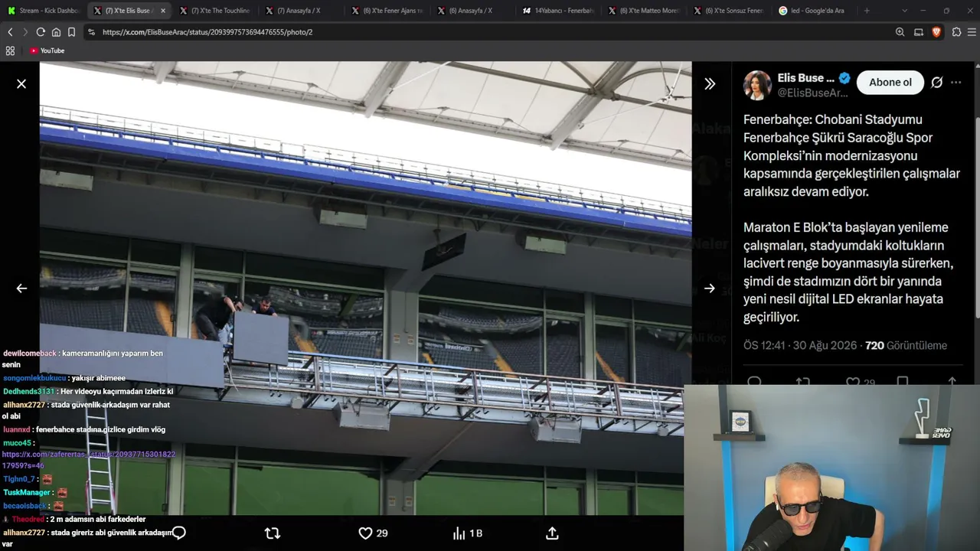Switch to the X'te Sonsuz Fener tab
The height and width of the screenshot is (551, 980).
point(730,11)
